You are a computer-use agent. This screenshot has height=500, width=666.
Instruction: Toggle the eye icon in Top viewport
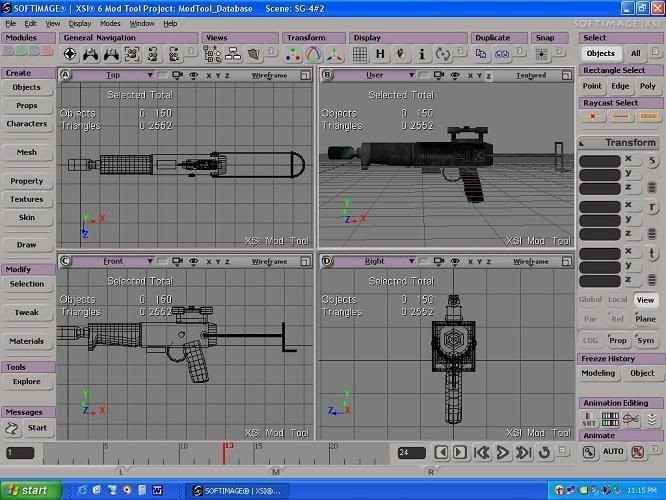click(x=194, y=75)
